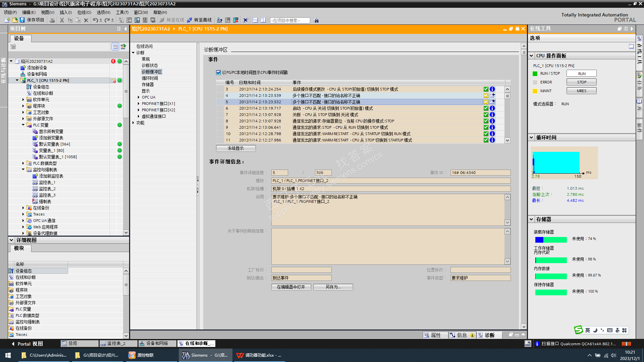The height and width of the screenshot is (362, 644).
Task: Click the project search input field
Action: point(289,20)
